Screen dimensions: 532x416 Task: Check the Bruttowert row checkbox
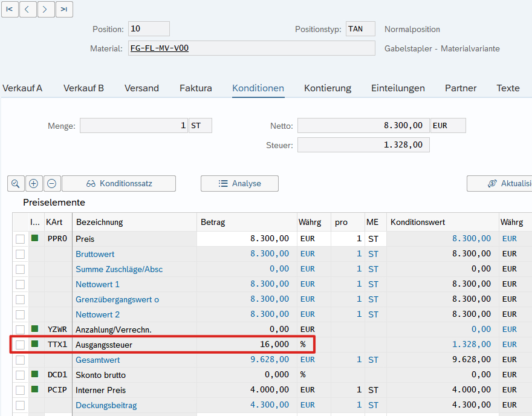pyautogui.click(x=21, y=254)
